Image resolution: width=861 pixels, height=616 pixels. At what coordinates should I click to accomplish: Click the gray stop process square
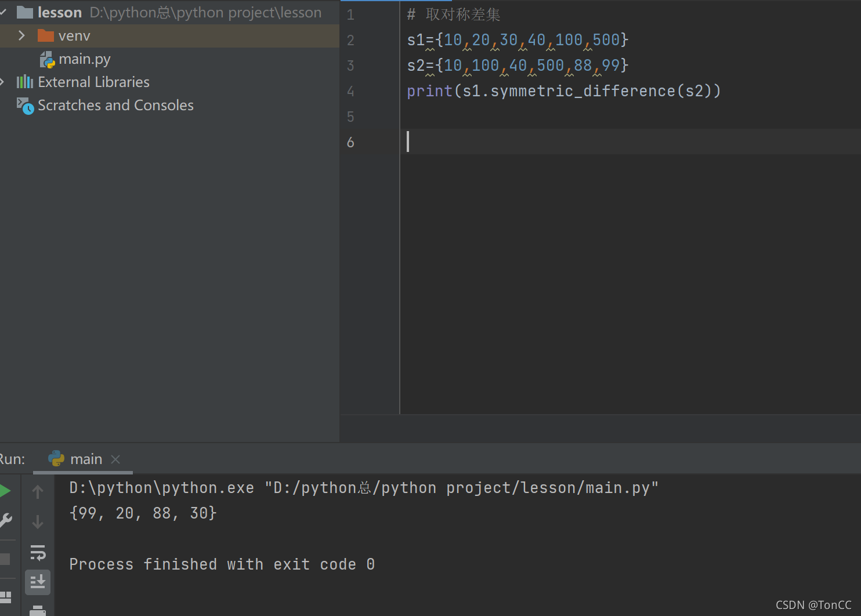5,559
